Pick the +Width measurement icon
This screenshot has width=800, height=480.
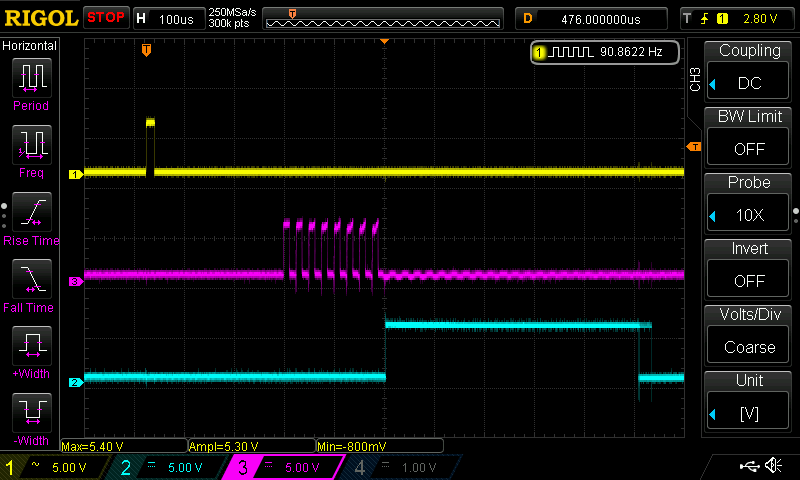tap(30, 348)
